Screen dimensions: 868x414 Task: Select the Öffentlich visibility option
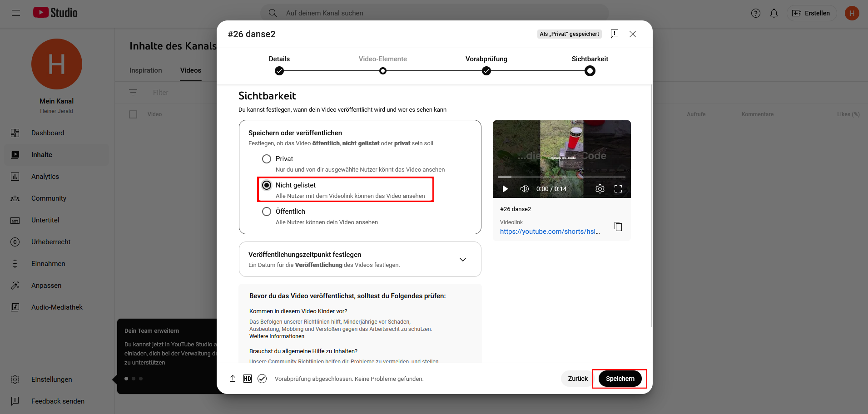click(x=267, y=212)
